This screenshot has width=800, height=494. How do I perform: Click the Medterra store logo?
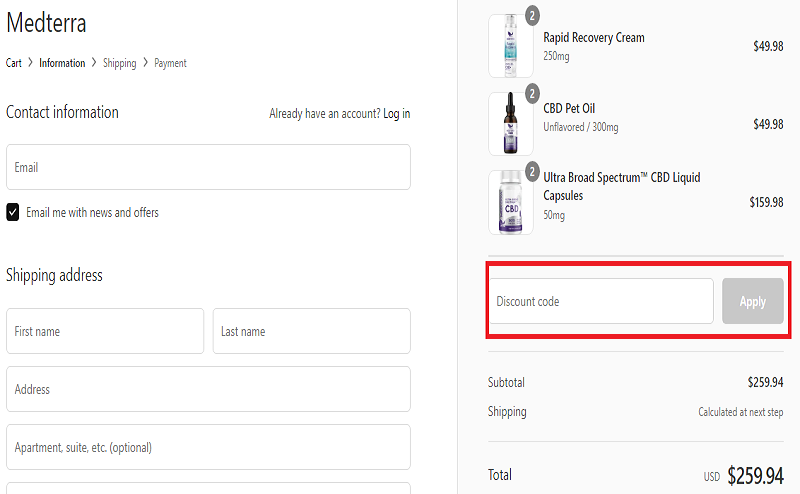pos(46,23)
